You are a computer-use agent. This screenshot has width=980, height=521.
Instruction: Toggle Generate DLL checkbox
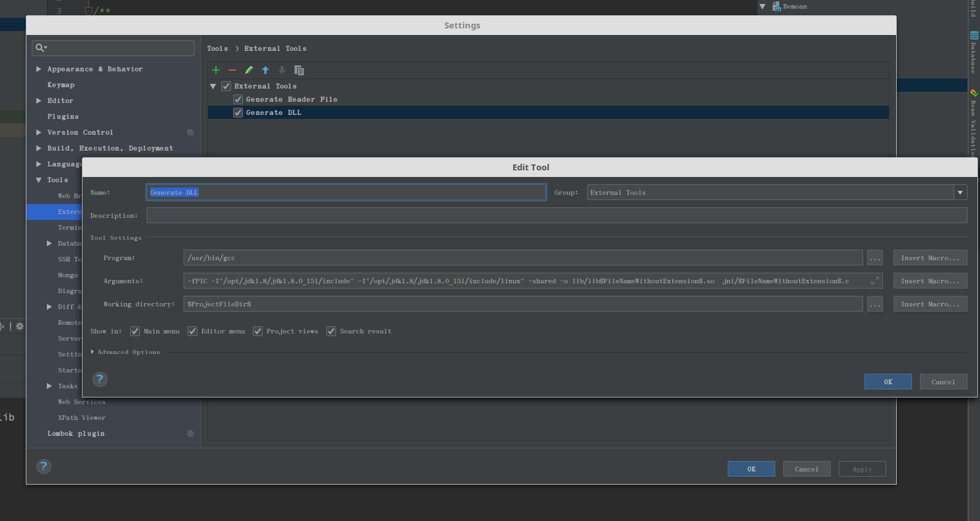(238, 112)
